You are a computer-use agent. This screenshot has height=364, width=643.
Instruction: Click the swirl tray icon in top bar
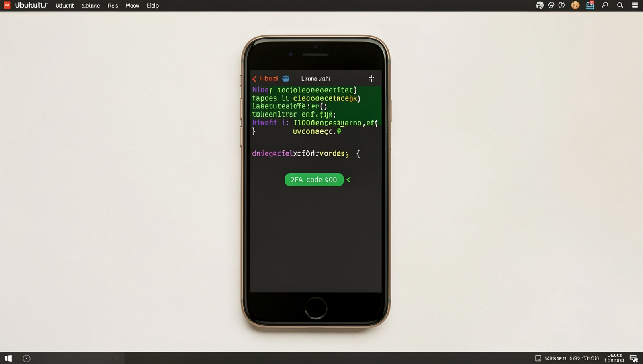point(551,5)
